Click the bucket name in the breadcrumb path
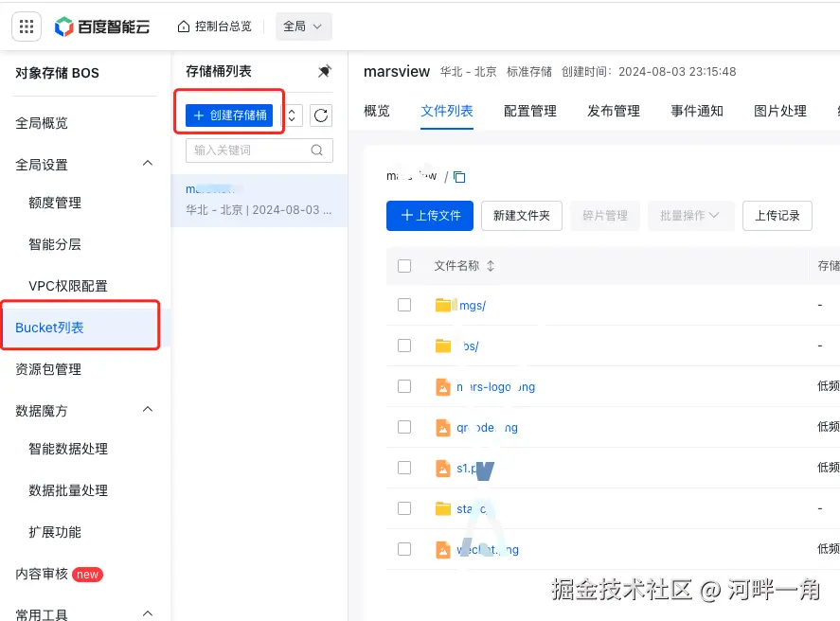 point(411,175)
